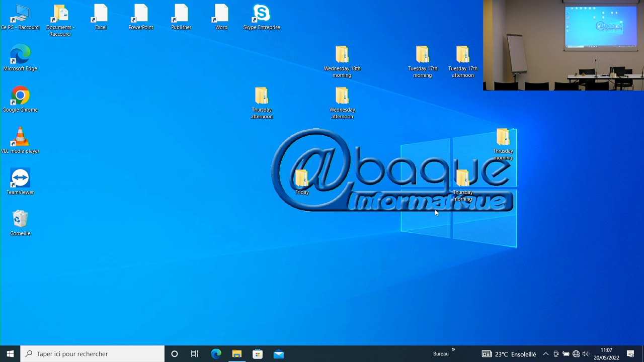Select the Skype Entreprise desktop icon
Image resolution: width=644 pixels, height=362 pixels.
[x=262, y=18]
